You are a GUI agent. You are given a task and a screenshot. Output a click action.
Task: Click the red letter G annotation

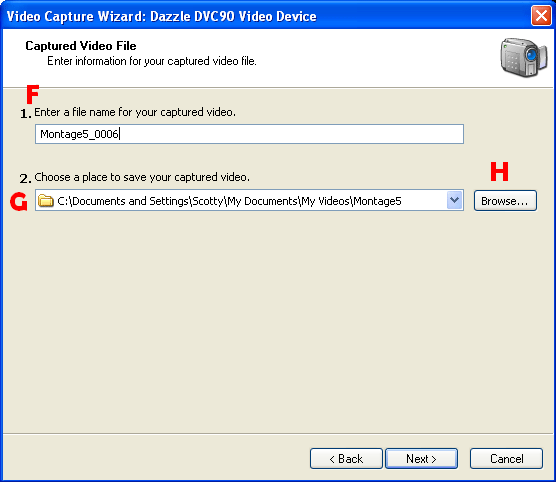pyautogui.click(x=19, y=201)
